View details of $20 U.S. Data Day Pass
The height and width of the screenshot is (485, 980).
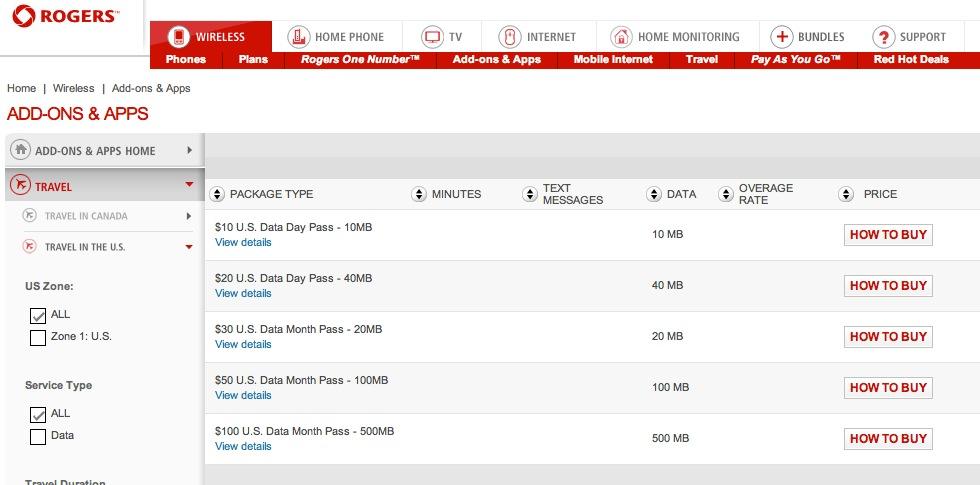coord(243,293)
